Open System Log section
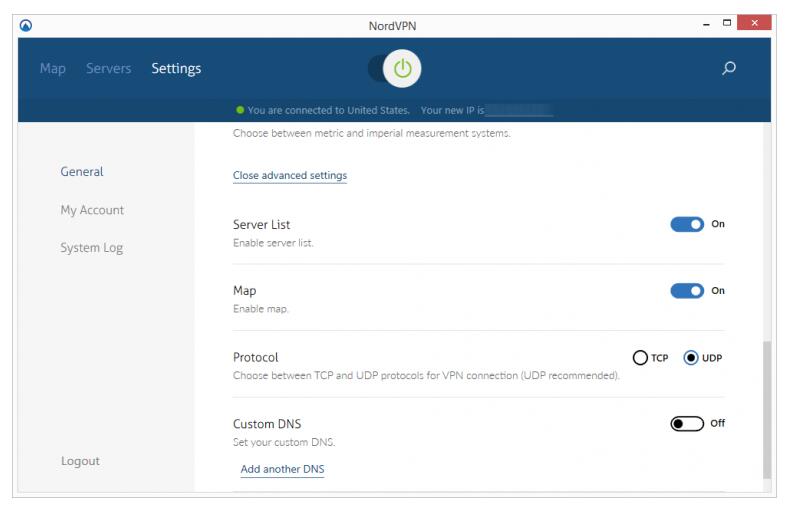 coord(91,248)
